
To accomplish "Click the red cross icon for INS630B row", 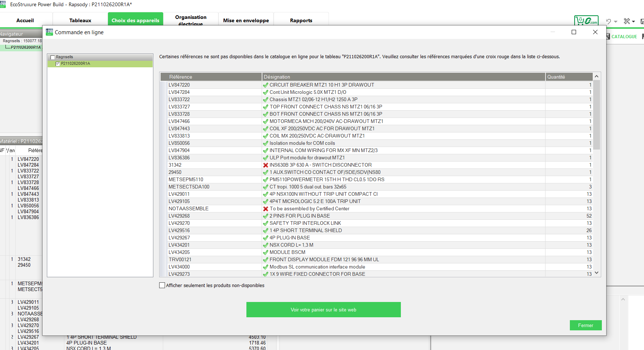I will [x=266, y=165].
